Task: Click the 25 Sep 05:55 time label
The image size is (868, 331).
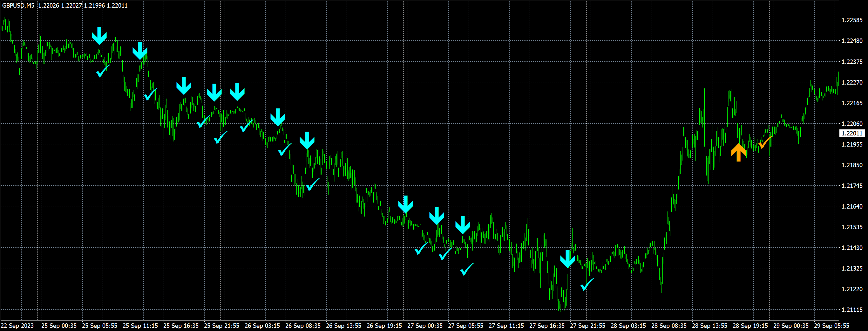Action: [x=99, y=326]
